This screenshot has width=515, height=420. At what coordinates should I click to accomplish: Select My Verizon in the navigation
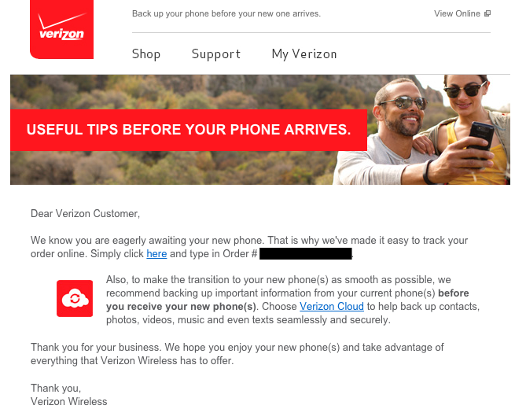tap(304, 54)
